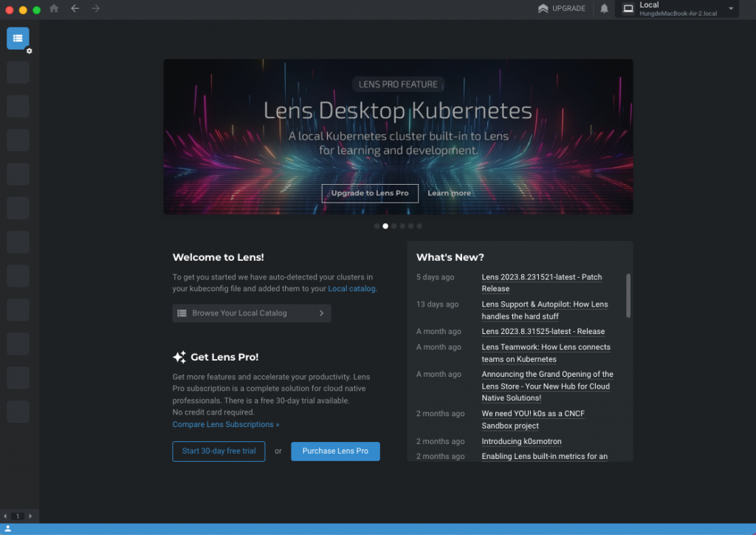Open We need YOU! k0s CNCF link
756x535 pixels.
(x=533, y=420)
